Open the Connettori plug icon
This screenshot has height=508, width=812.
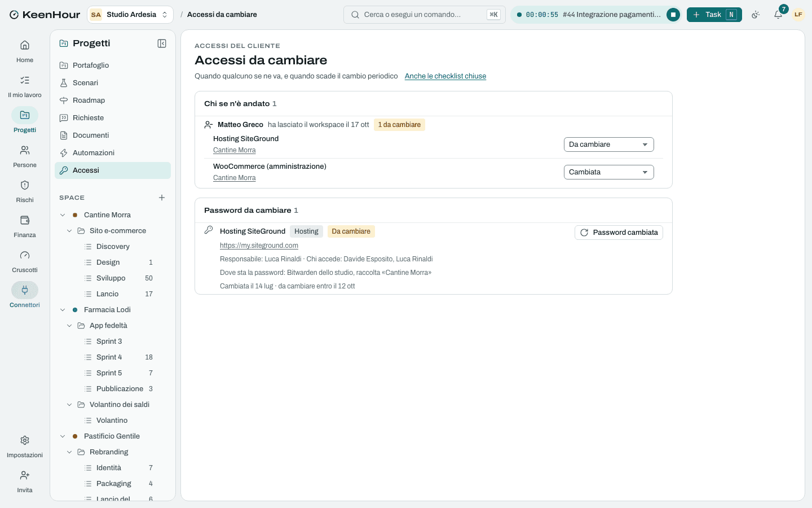25,296
